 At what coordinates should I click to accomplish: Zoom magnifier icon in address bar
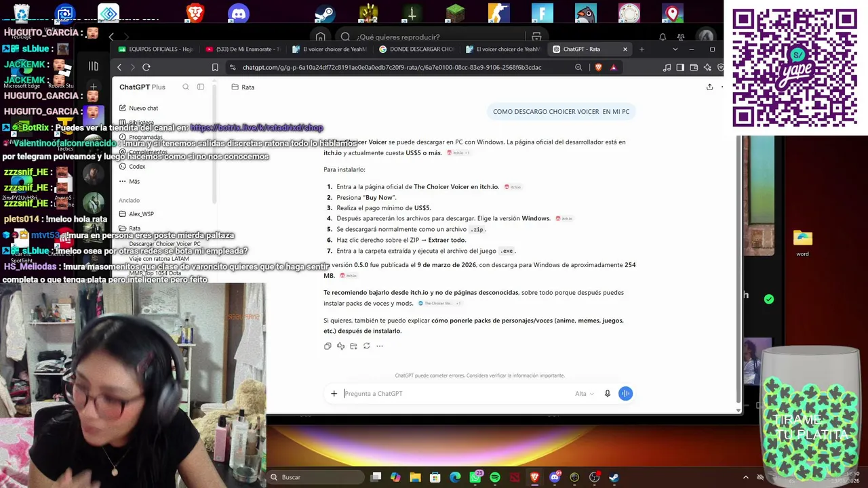click(x=578, y=67)
